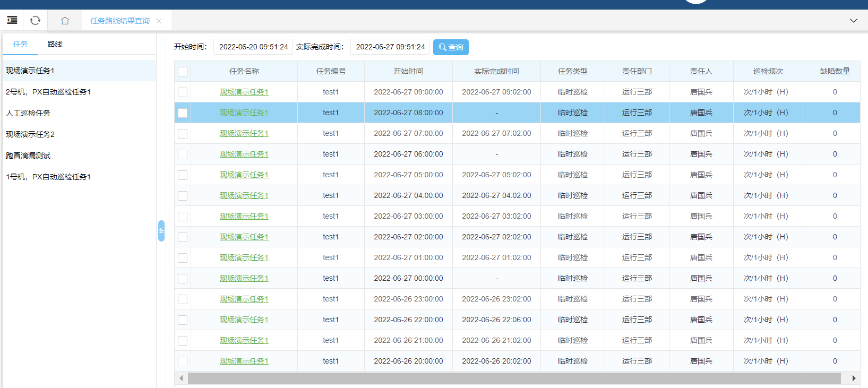This screenshot has height=388, width=868.
Task: Select 2号机，PX自动巡检任务1
Action: pos(80,92)
